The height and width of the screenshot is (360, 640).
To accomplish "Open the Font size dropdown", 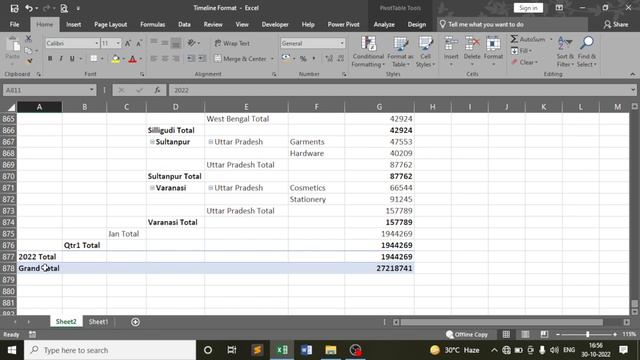I will pos(118,43).
